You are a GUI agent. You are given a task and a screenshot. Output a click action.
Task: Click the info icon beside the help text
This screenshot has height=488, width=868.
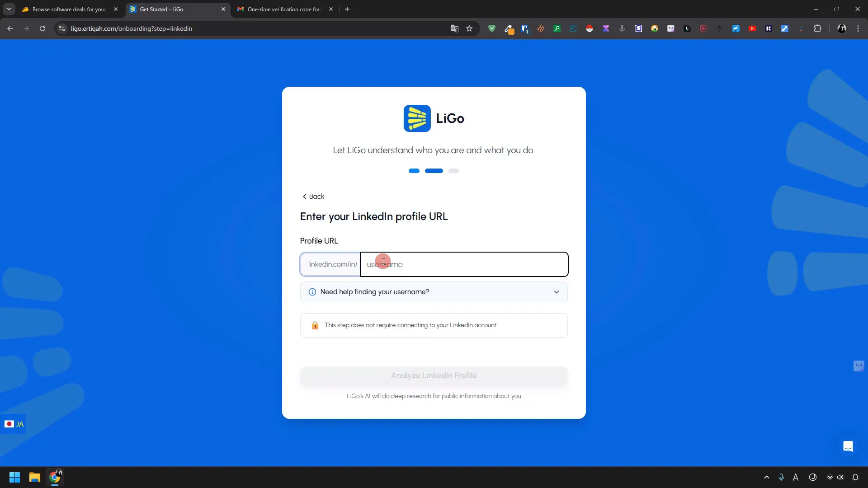coord(312,292)
